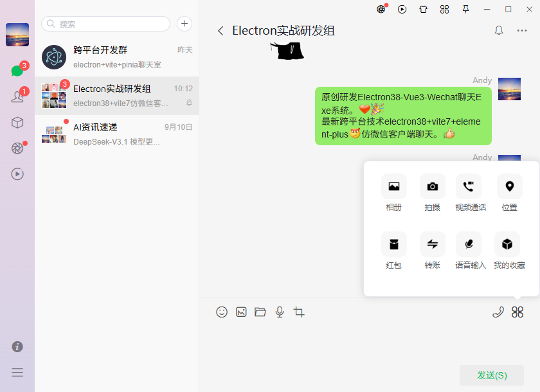Click the user profile avatar in sidebar
Viewport: 540px width, 392px height.
[x=17, y=35]
